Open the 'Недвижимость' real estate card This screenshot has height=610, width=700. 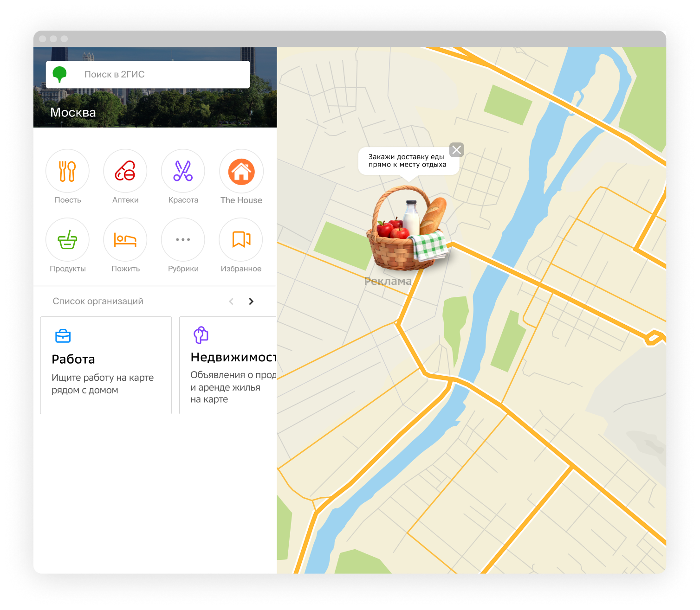pyautogui.click(x=228, y=365)
